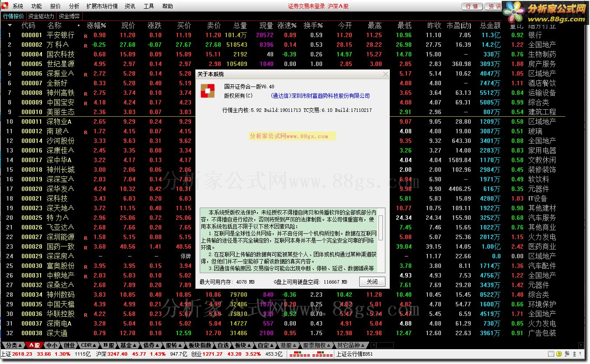Select the 中小 bottom tab

(52, 345)
